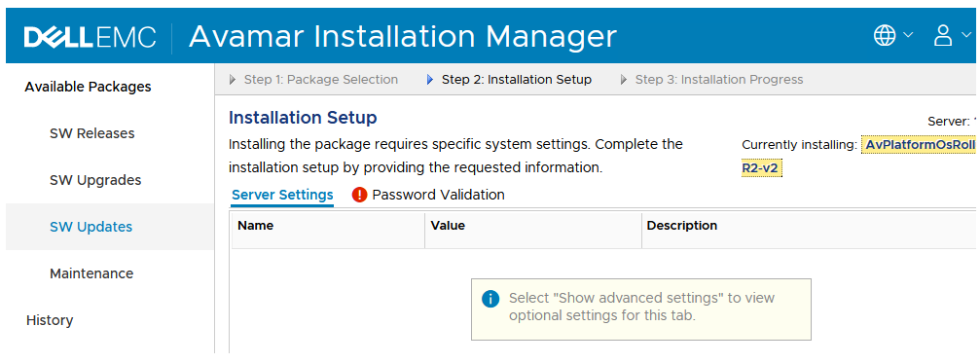
Task: Go to Step 1: Package Selection
Action: tap(320, 80)
